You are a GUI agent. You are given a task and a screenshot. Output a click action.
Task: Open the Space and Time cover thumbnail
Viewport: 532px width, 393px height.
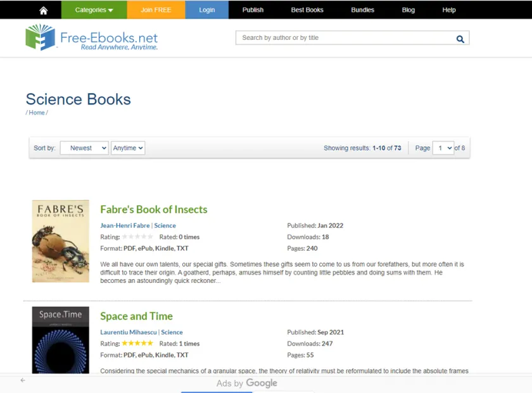pyautogui.click(x=60, y=340)
